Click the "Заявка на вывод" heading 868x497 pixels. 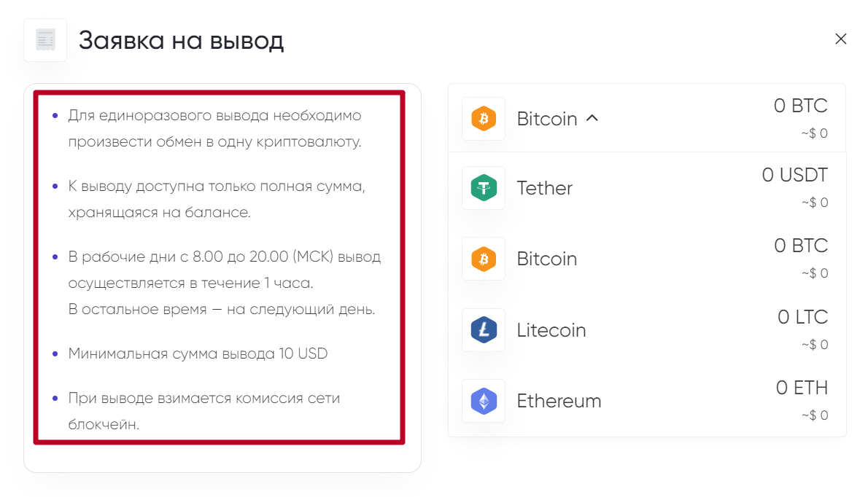coord(181,41)
